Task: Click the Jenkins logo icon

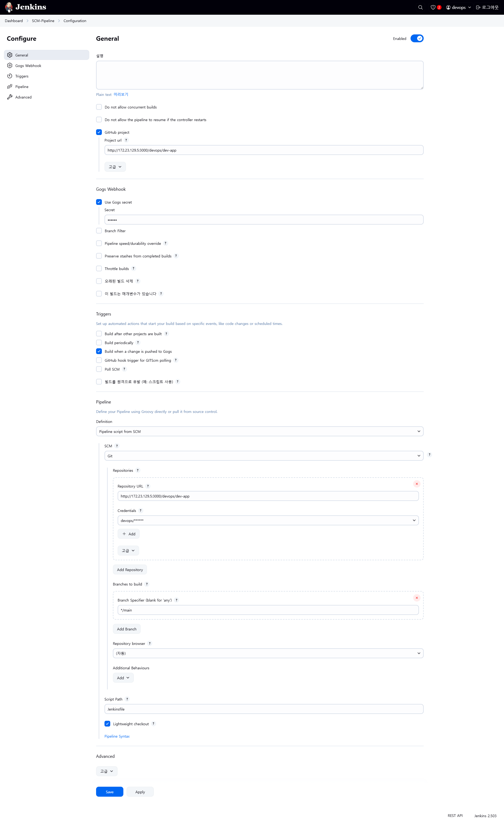Action: pyautogui.click(x=9, y=7)
